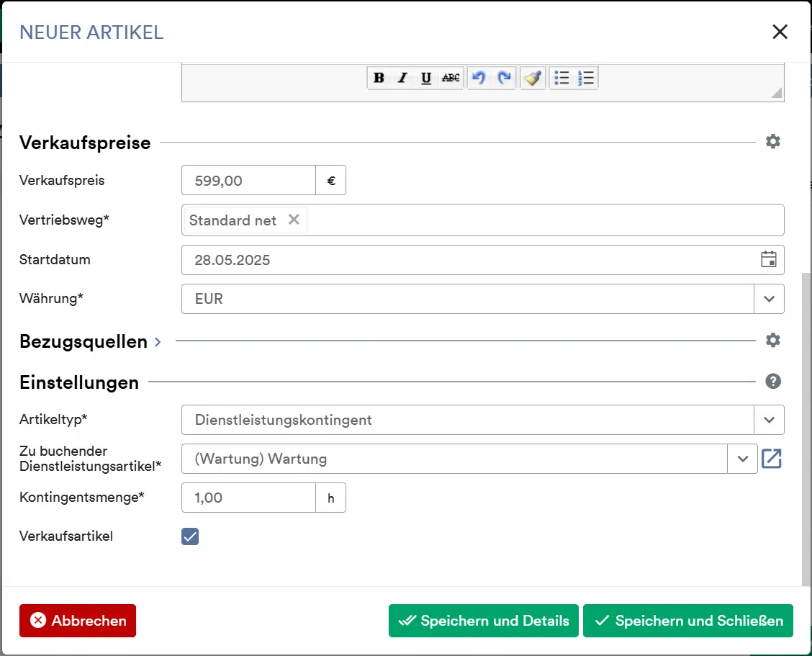Click the text editor resize handle
Screen dimensions: 812x656
[776, 94]
